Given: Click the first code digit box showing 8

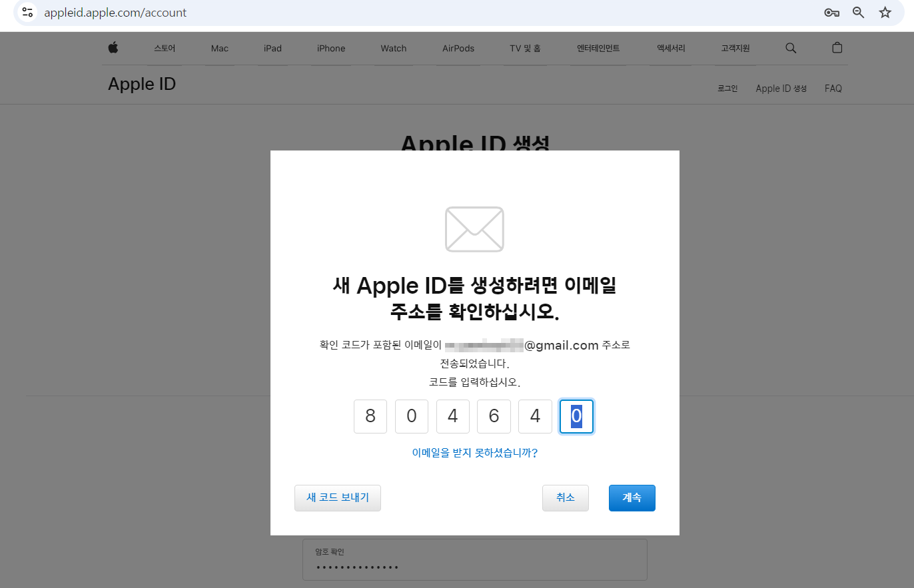Looking at the screenshot, I should [370, 416].
